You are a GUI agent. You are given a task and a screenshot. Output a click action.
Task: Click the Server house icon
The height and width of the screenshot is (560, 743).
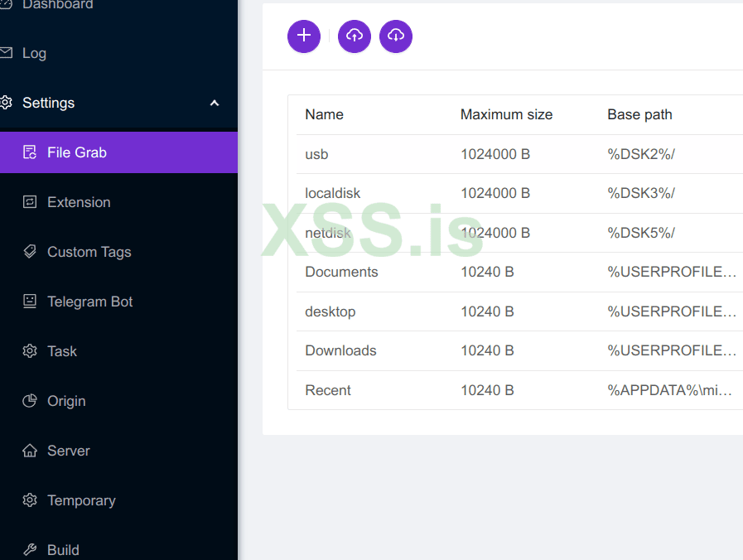(30, 451)
